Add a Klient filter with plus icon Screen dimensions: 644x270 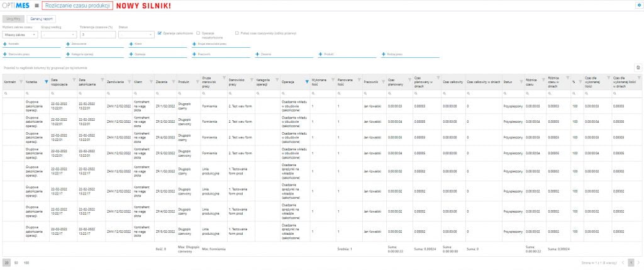pyautogui.click(x=131, y=43)
